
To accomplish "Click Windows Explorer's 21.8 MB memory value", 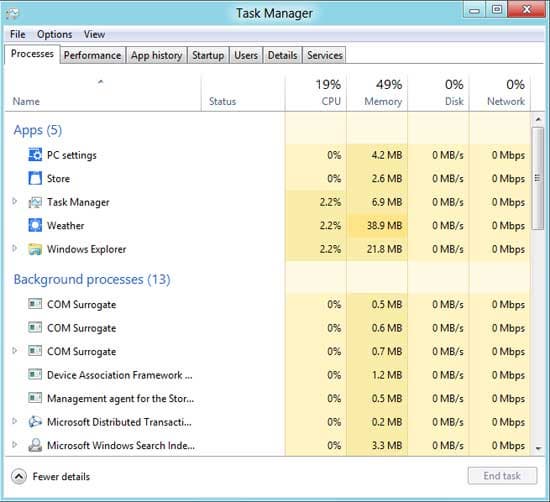I will pos(384,249).
